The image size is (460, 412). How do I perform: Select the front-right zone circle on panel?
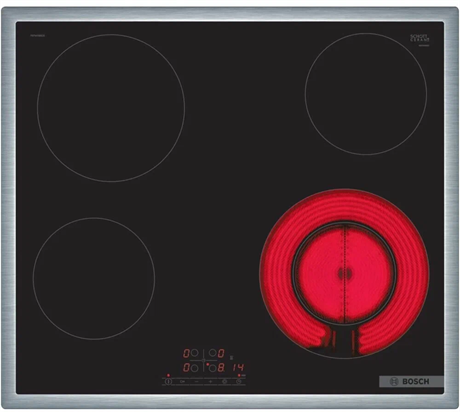pos(212,368)
